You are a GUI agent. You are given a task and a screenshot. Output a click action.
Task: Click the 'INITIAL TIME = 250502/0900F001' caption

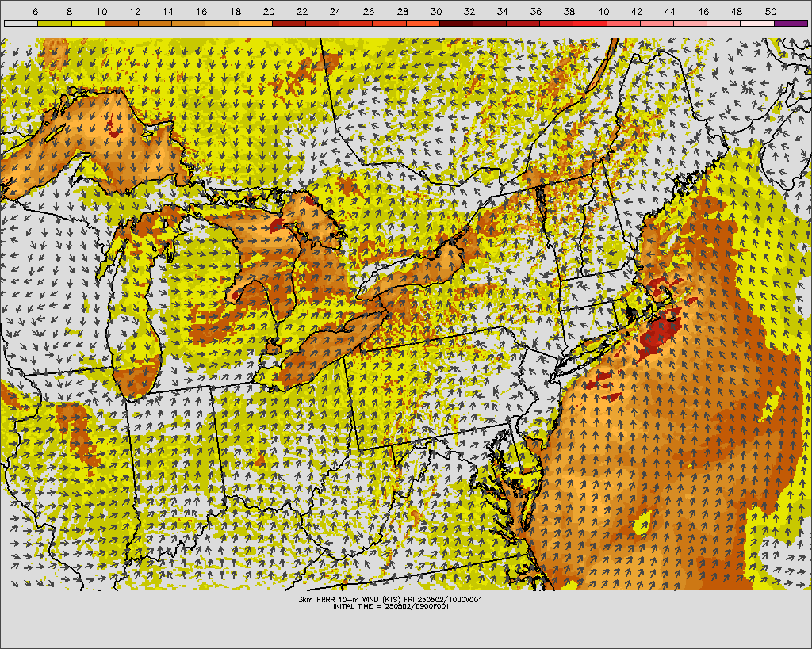391,606
